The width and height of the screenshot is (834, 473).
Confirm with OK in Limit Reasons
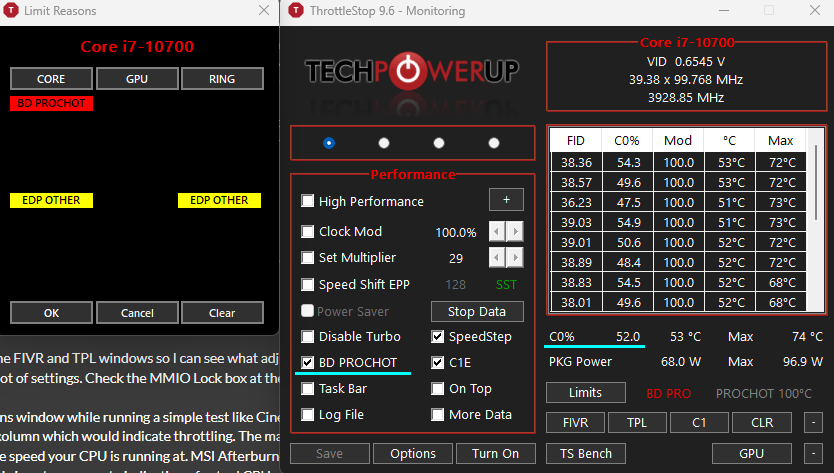point(51,313)
